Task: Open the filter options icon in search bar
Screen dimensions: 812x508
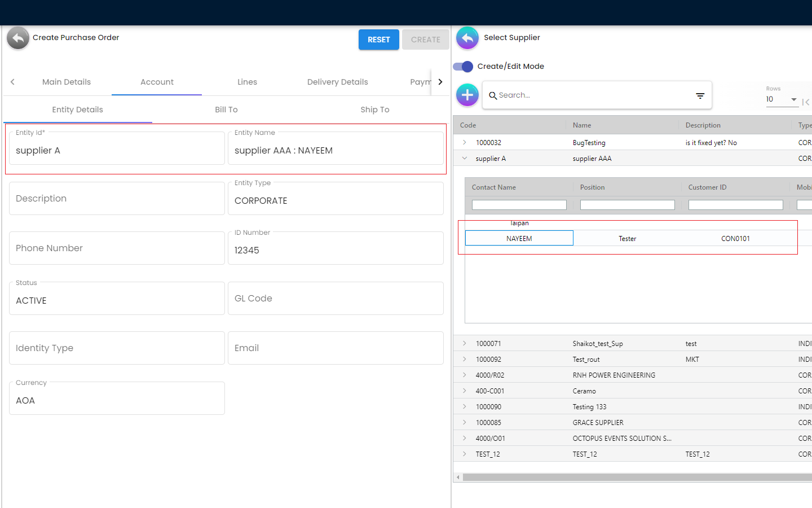Action: coord(700,96)
